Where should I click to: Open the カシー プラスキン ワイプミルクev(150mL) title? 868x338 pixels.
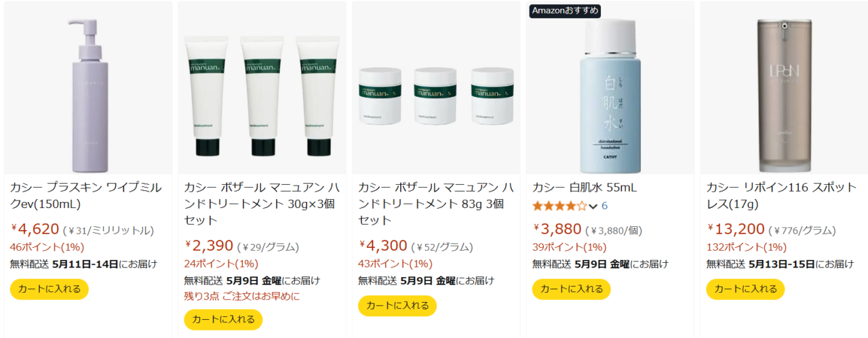coord(86,196)
